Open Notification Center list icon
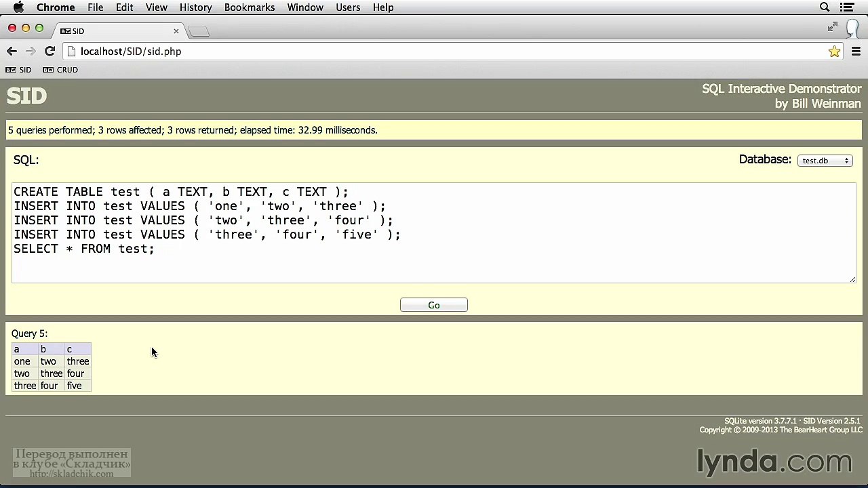 [x=847, y=7]
